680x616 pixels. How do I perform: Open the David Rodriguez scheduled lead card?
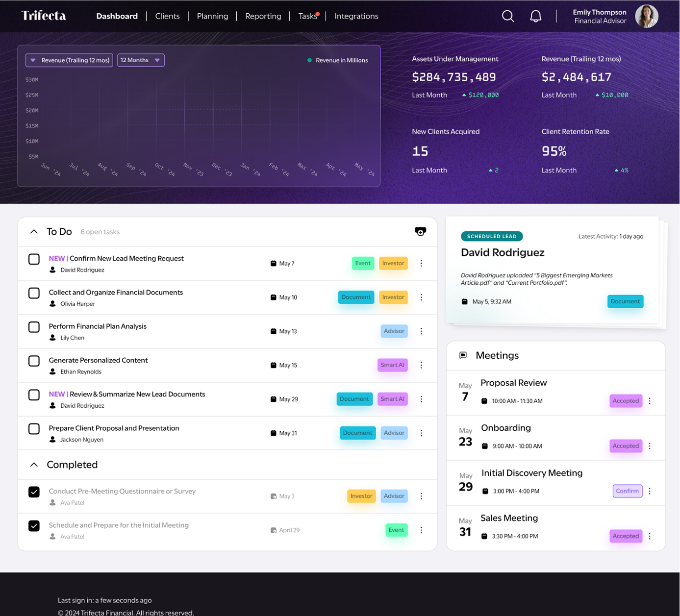click(x=552, y=270)
